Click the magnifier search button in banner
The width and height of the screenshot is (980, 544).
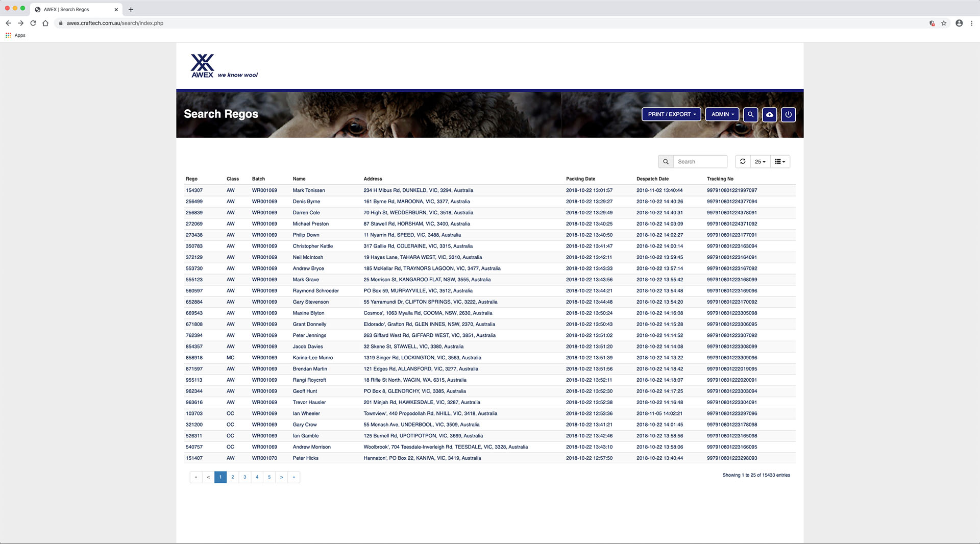pos(750,114)
